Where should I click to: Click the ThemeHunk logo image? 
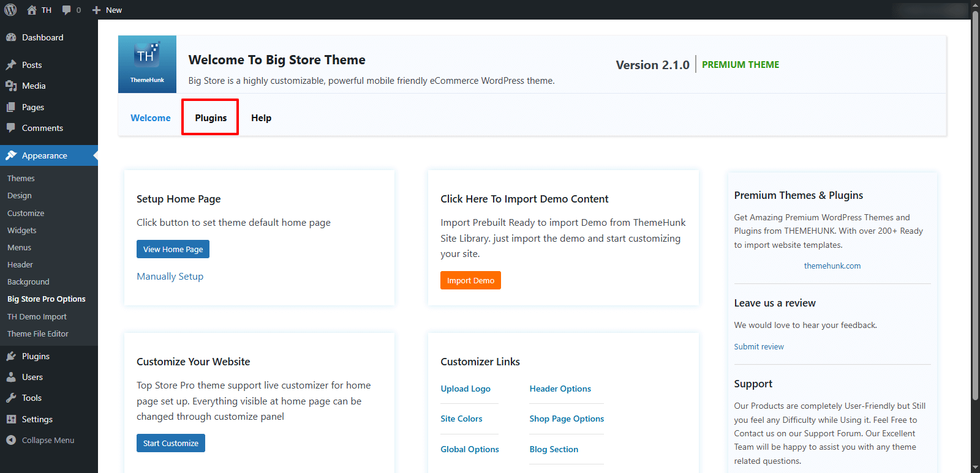click(x=147, y=64)
